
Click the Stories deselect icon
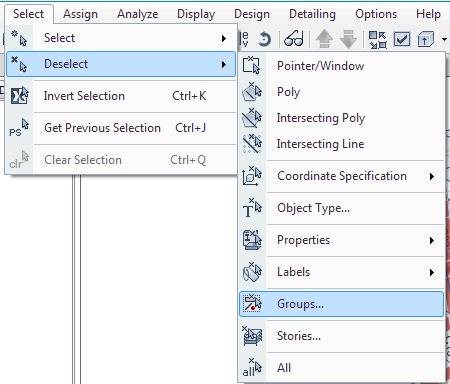coord(252,336)
